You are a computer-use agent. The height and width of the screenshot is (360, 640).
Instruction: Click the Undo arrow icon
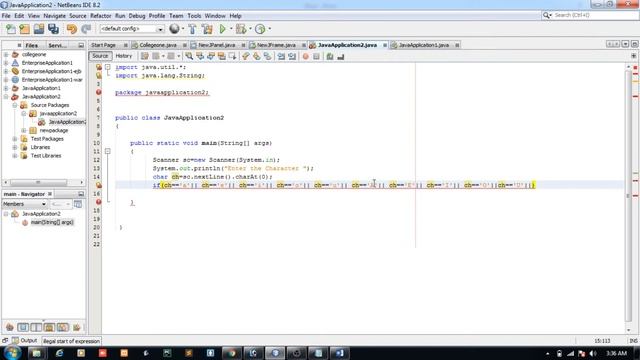(72, 29)
